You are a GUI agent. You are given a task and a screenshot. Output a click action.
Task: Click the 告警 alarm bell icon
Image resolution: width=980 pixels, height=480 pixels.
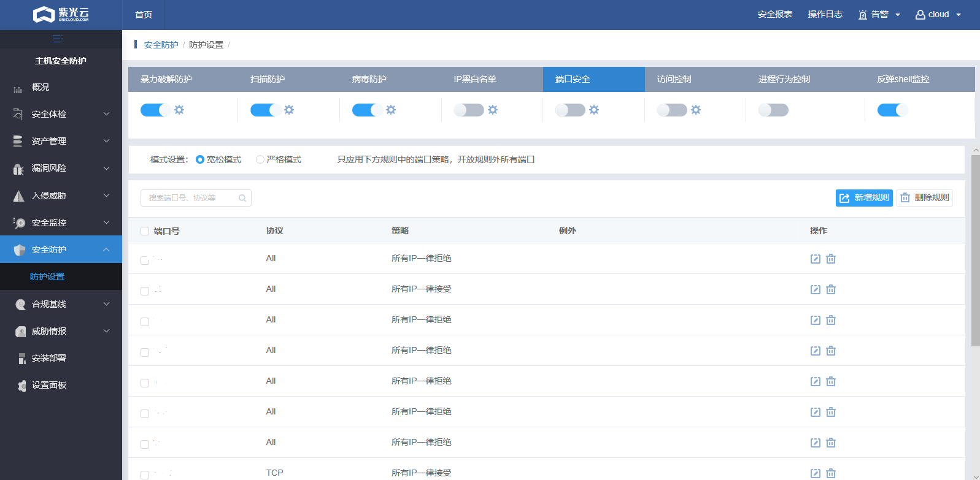click(x=863, y=15)
